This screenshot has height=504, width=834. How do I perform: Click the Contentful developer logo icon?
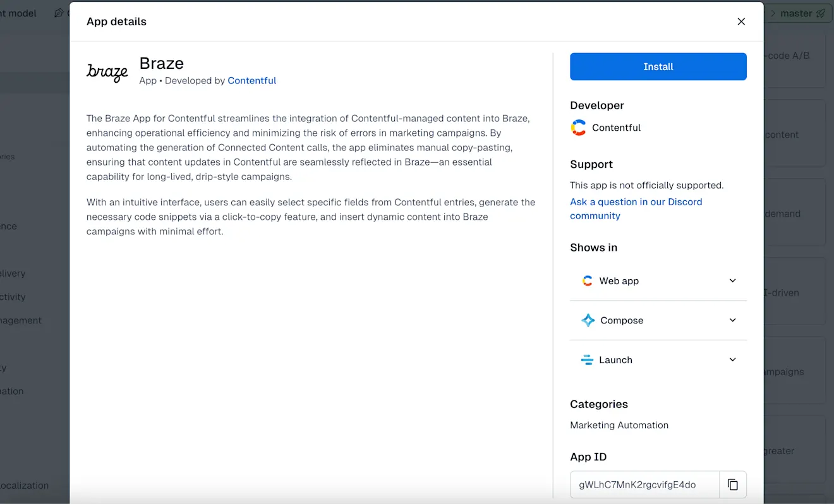pos(578,128)
